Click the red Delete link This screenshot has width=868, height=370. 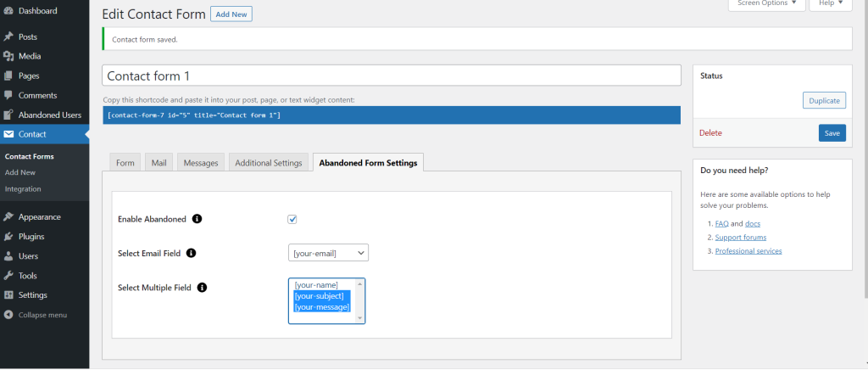[x=711, y=133]
